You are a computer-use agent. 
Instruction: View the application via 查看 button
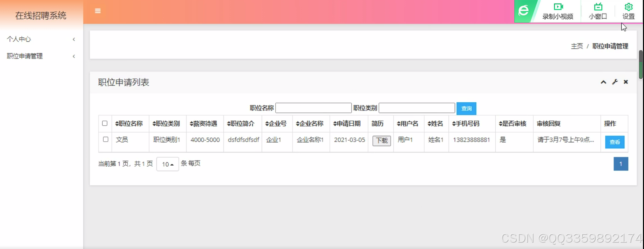tap(615, 142)
